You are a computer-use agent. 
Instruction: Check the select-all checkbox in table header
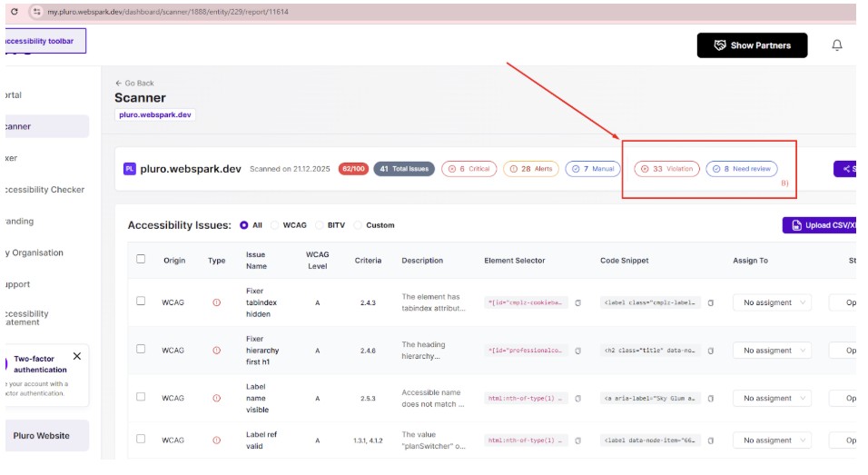141,259
